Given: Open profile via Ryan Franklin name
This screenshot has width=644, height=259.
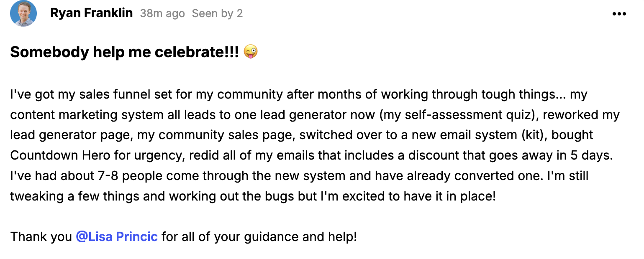Looking at the screenshot, I should pyautogui.click(x=91, y=13).
